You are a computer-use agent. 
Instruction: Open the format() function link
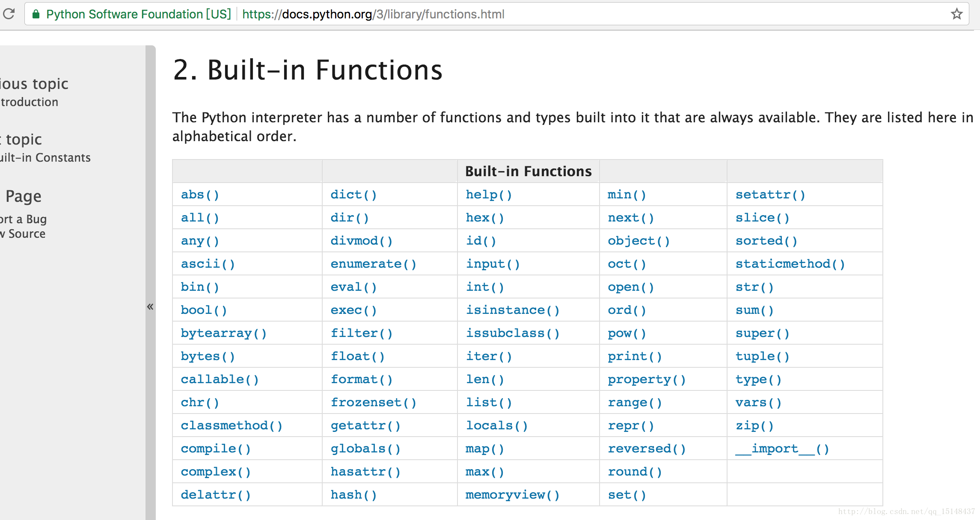(x=362, y=380)
